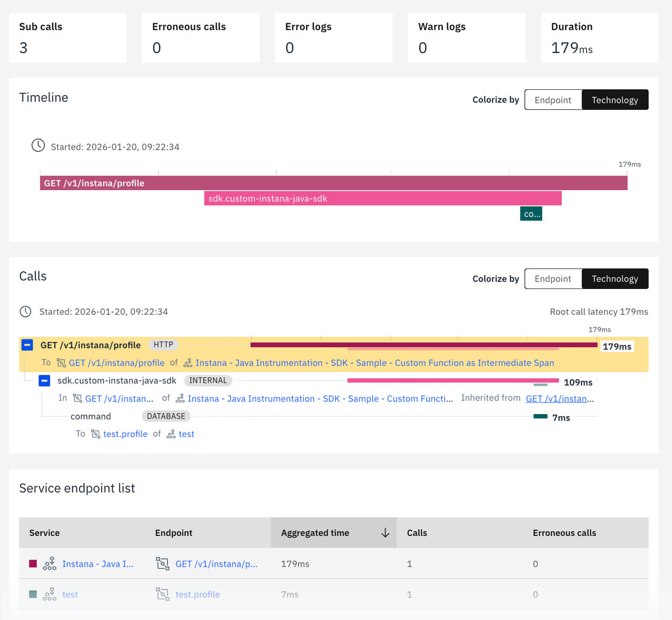
Task: Open test.profile endpoint in table
Action: [197, 594]
